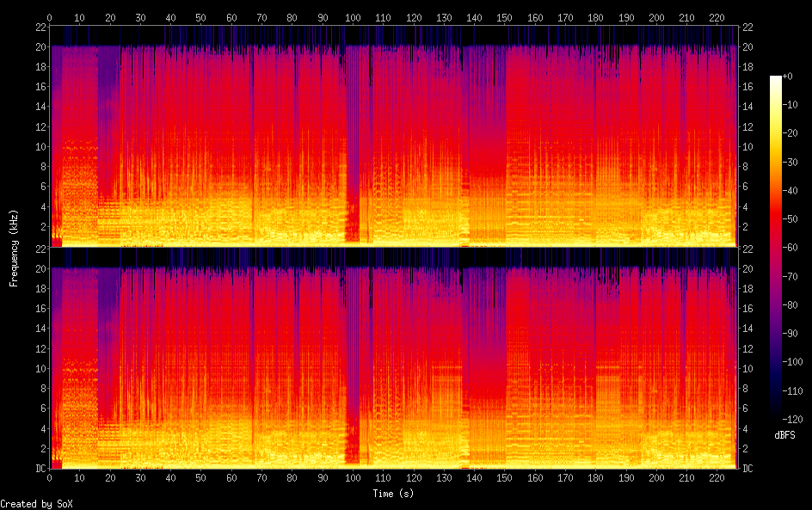Click the "Frequency (kHz)" vertical axis title

coord(14,248)
